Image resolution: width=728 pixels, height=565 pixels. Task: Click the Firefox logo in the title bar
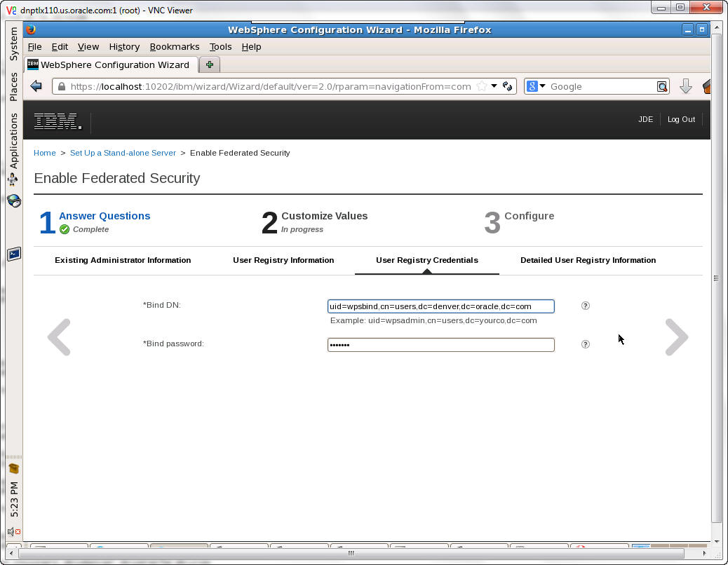coord(31,29)
